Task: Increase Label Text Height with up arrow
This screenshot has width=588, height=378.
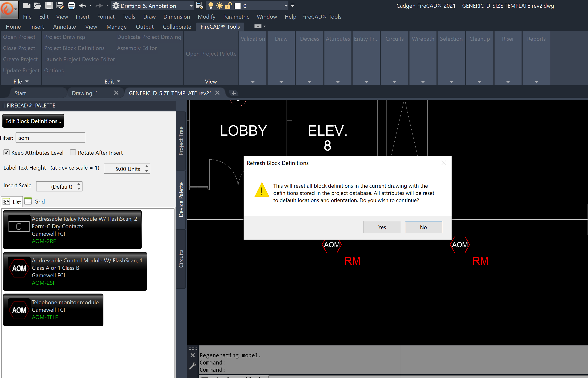Action: 147,166
